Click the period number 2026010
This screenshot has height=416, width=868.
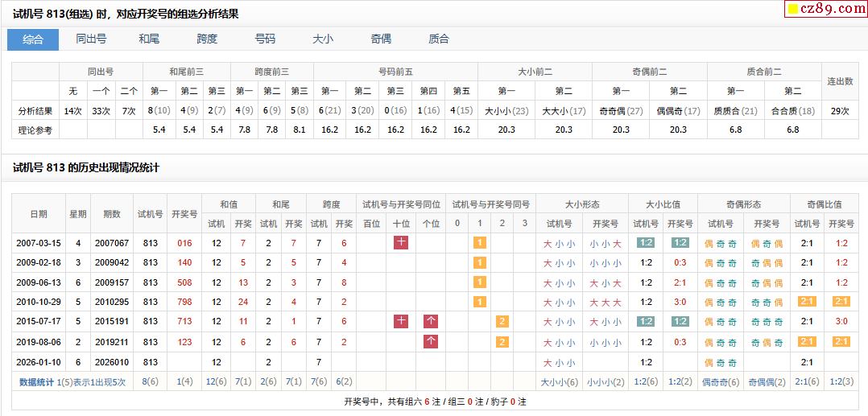(111, 362)
